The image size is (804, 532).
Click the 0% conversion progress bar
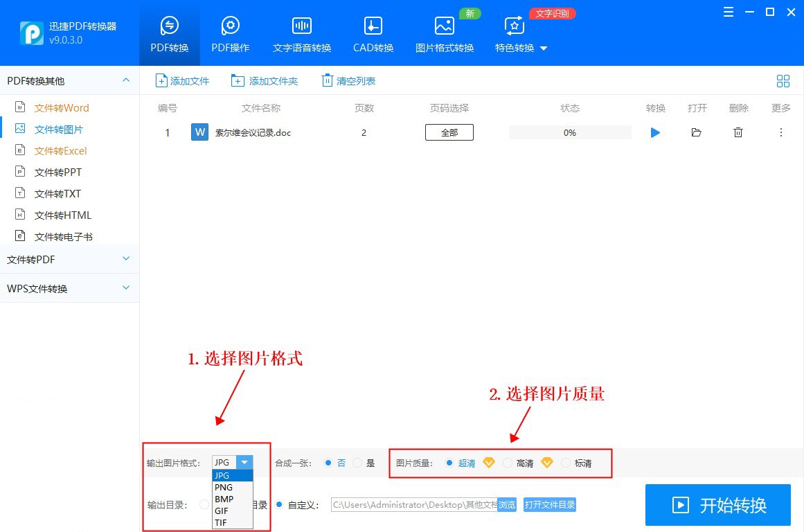[569, 132]
